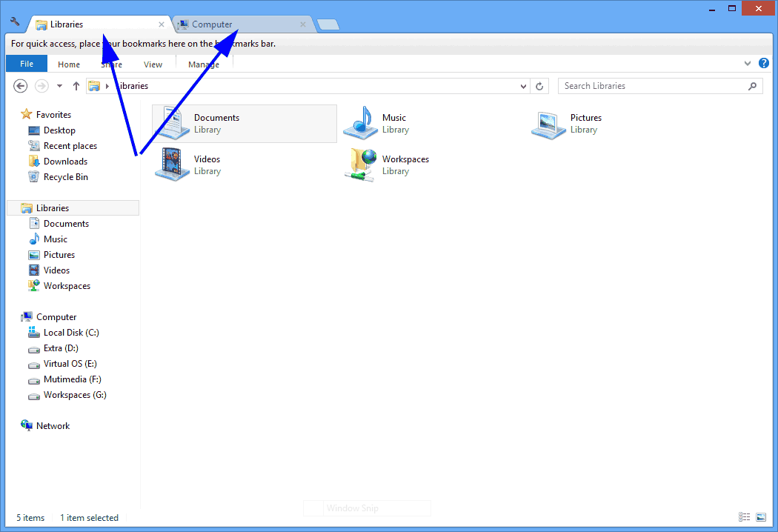Image resolution: width=778 pixels, height=532 pixels.
Task: Open a new tab
Action: 328,24
